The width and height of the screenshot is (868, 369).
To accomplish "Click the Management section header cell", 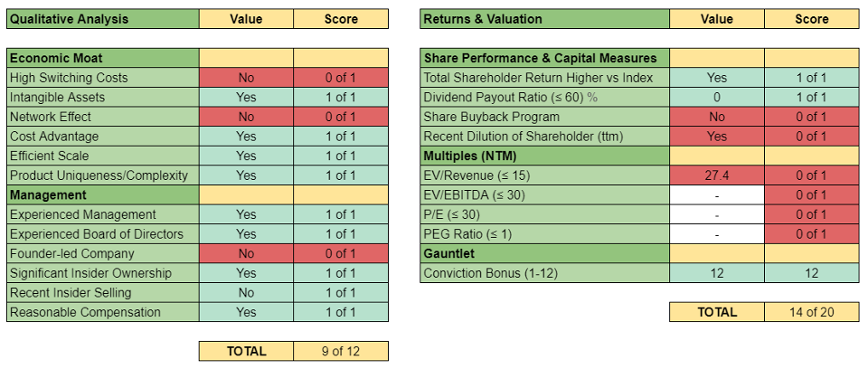I will 102,194.
